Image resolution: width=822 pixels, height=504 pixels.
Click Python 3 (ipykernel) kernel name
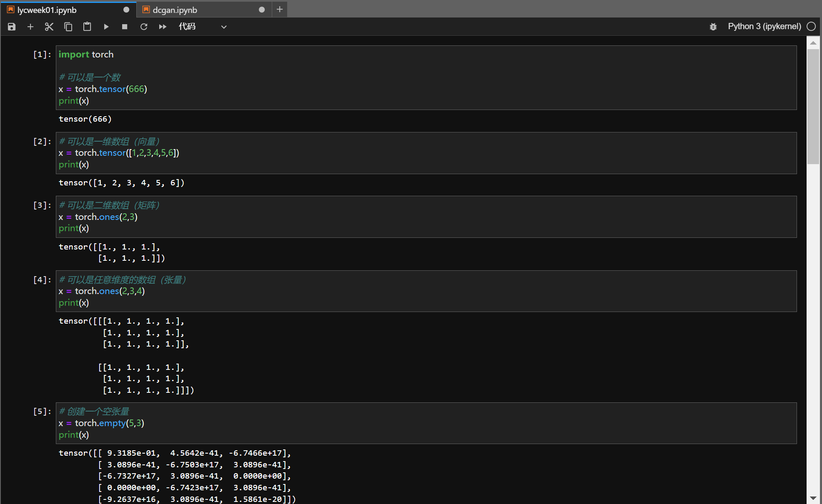pos(764,26)
